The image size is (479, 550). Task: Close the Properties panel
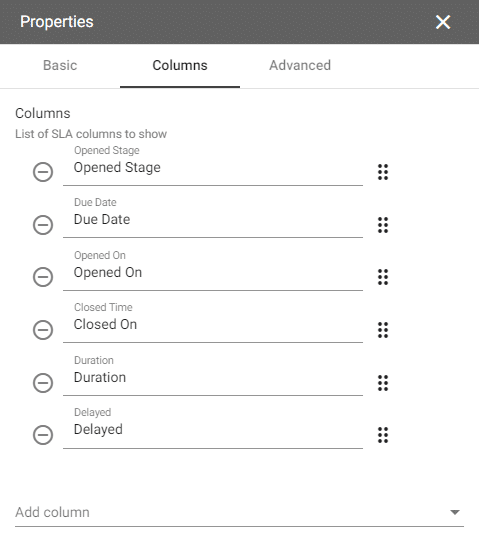pyautogui.click(x=443, y=22)
